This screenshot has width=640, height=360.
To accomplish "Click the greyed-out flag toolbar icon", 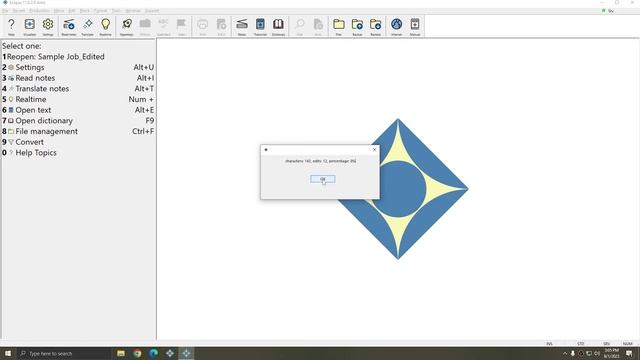I will (x=181, y=27).
